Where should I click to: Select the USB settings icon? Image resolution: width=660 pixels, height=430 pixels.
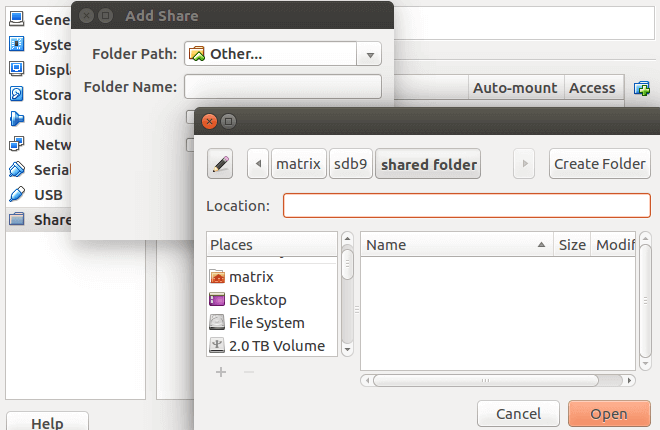point(16,194)
